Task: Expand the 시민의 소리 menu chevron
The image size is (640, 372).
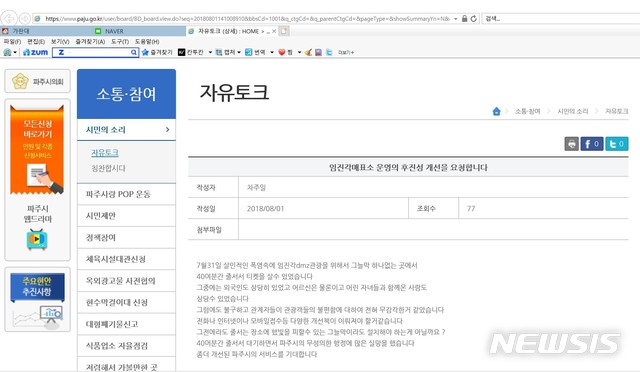Action: (x=167, y=129)
